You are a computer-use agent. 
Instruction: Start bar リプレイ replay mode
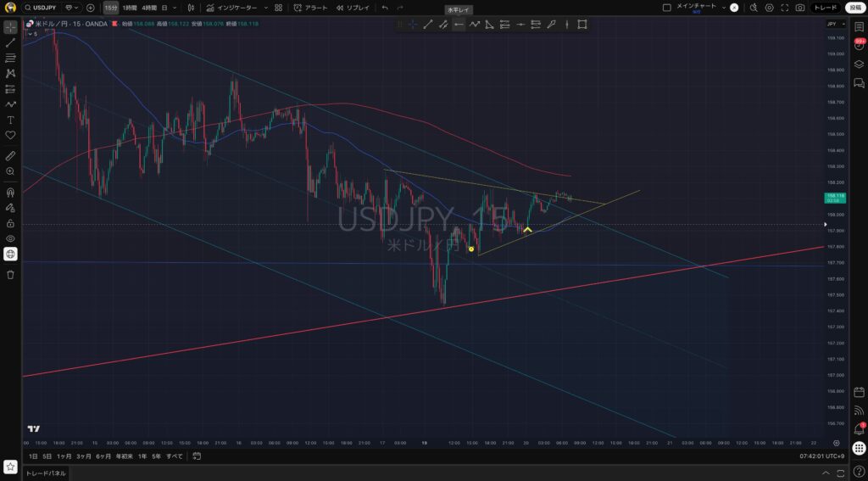[353, 8]
